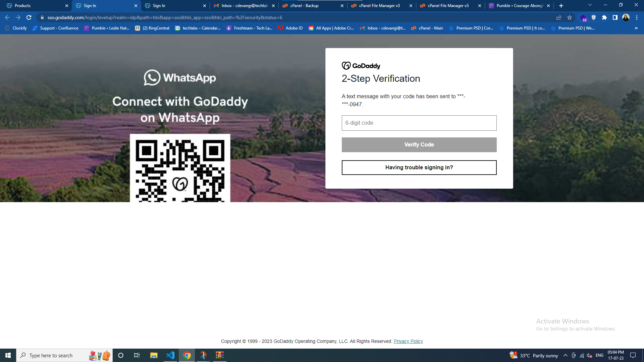Open Task View on the taskbar
Screen dimensions: 644x362
click(x=137, y=355)
